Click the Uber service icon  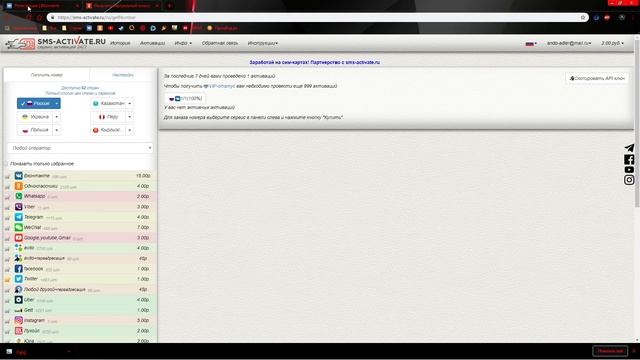pos(18,300)
